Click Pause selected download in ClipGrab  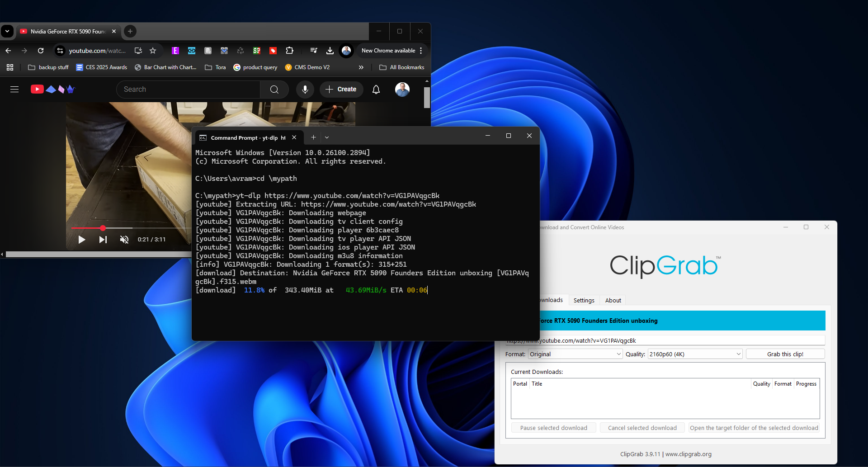[553, 427]
